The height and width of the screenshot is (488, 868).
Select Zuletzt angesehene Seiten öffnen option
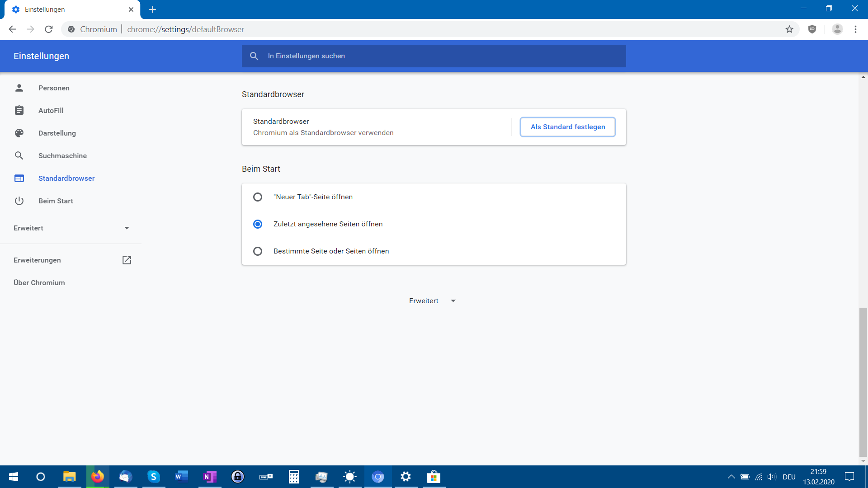tap(258, 224)
